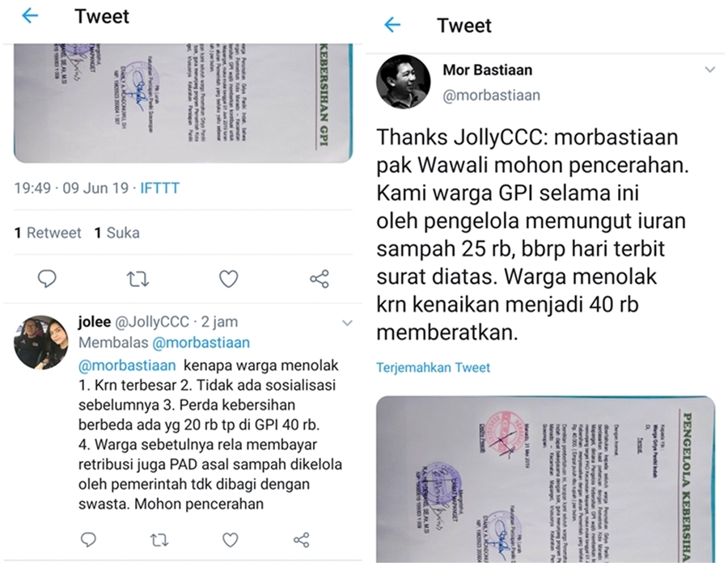Open Mor Bastiaan's profile picture
The image size is (728, 566).
[x=403, y=82]
